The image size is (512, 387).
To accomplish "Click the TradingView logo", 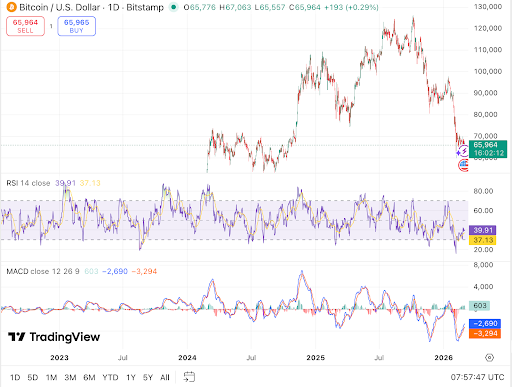I will [x=54, y=337].
